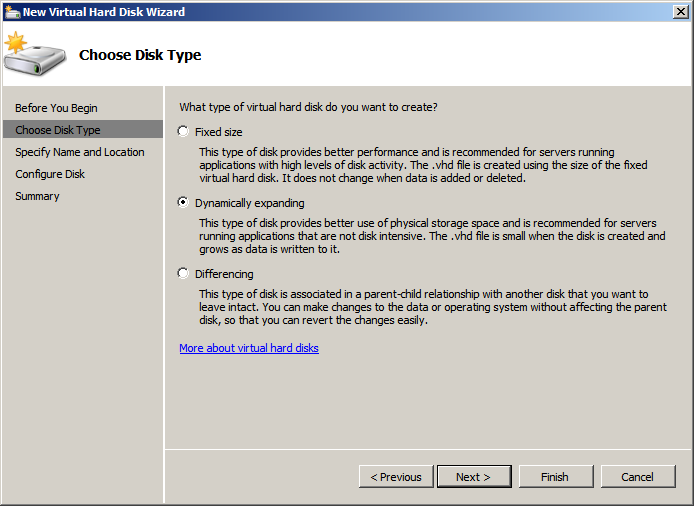Click the question about virtual hard disk type
This screenshot has width=694, height=506.
coord(308,107)
